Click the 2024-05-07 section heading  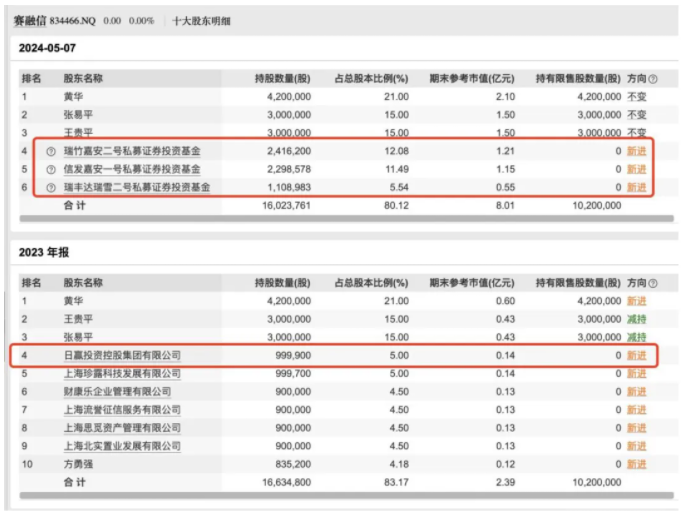tap(47, 48)
